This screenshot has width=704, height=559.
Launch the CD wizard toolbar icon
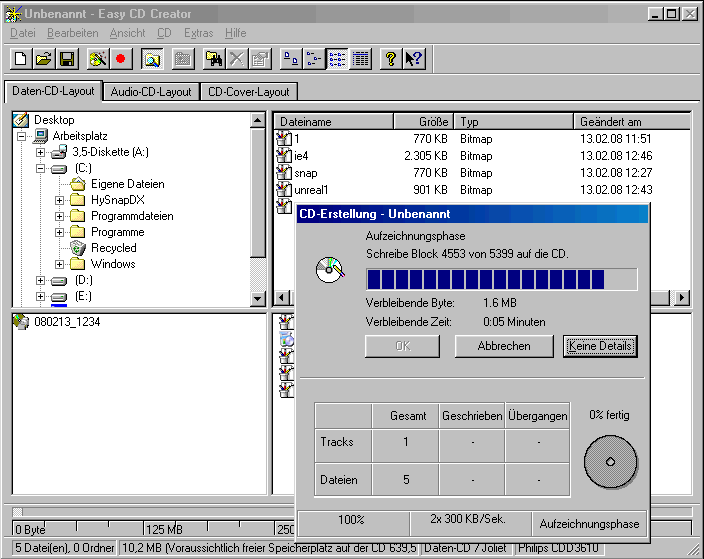coord(97,59)
